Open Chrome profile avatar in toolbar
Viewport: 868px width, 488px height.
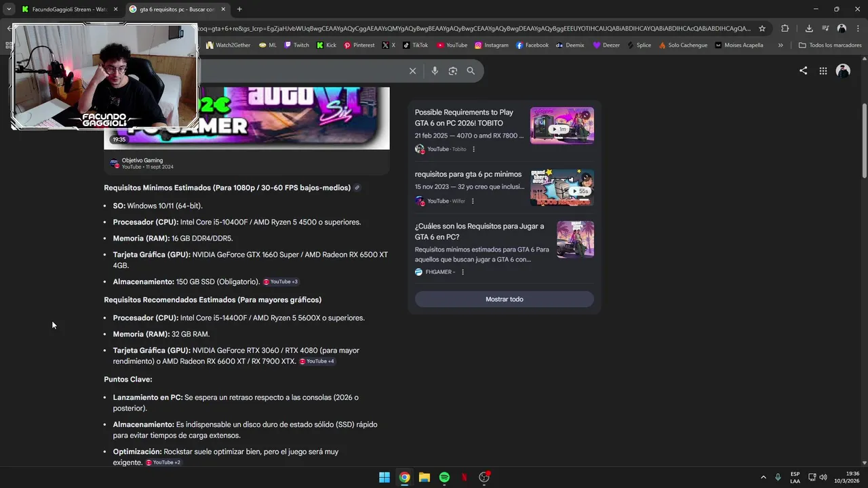pyautogui.click(x=842, y=28)
